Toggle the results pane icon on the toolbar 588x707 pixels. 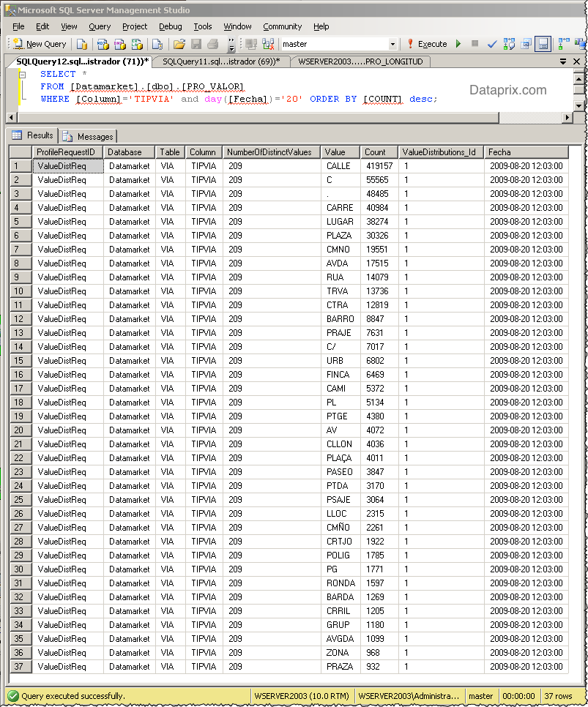(543, 44)
